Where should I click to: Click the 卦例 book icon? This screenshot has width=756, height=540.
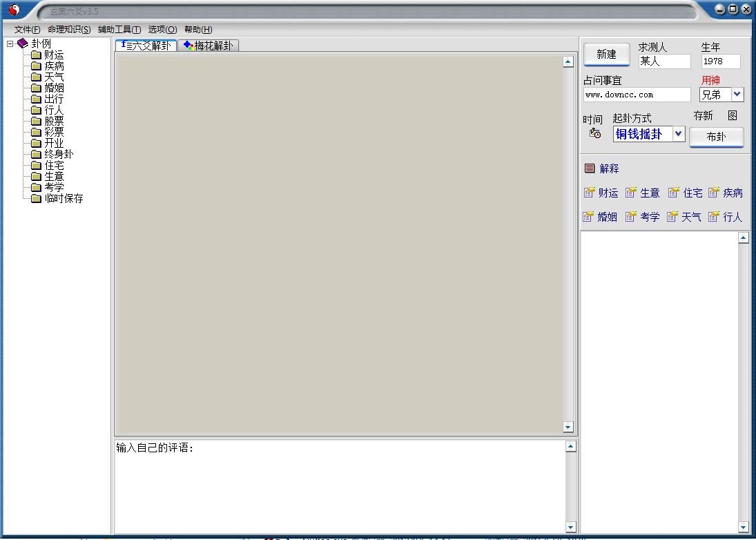coord(23,44)
